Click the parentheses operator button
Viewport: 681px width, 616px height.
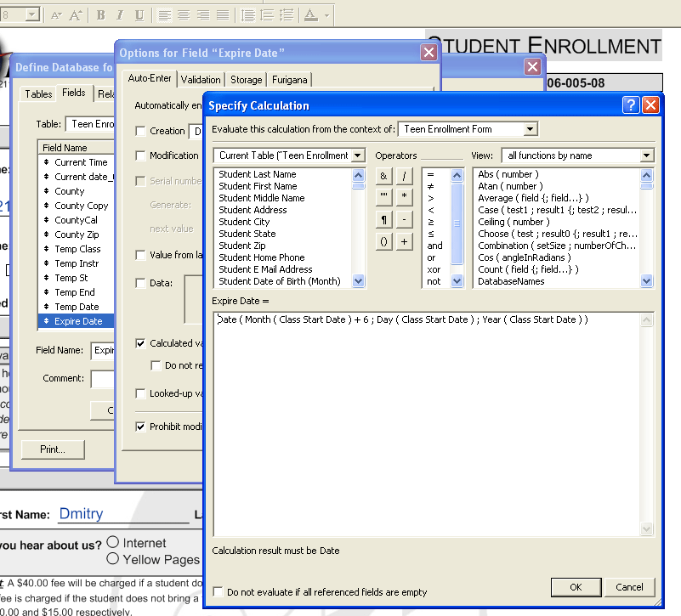pyautogui.click(x=384, y=242)
